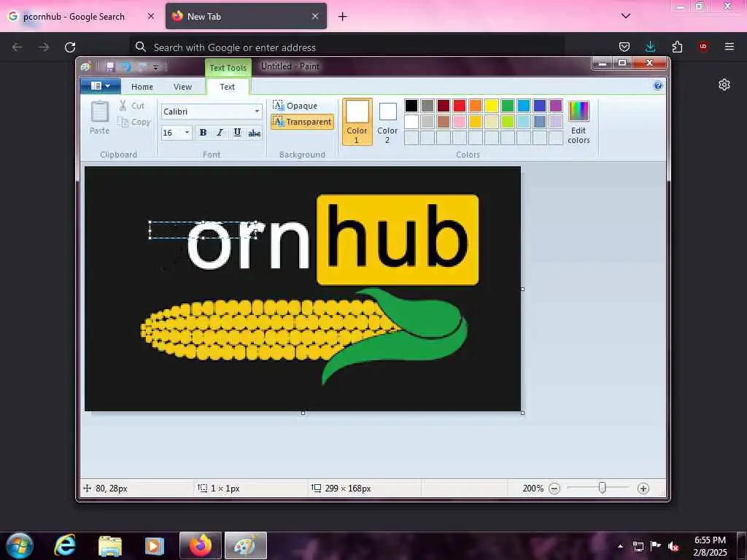The height and width of the screenshot is (560, 747).
Task: Pick the black color swatch
Action: 411,105
